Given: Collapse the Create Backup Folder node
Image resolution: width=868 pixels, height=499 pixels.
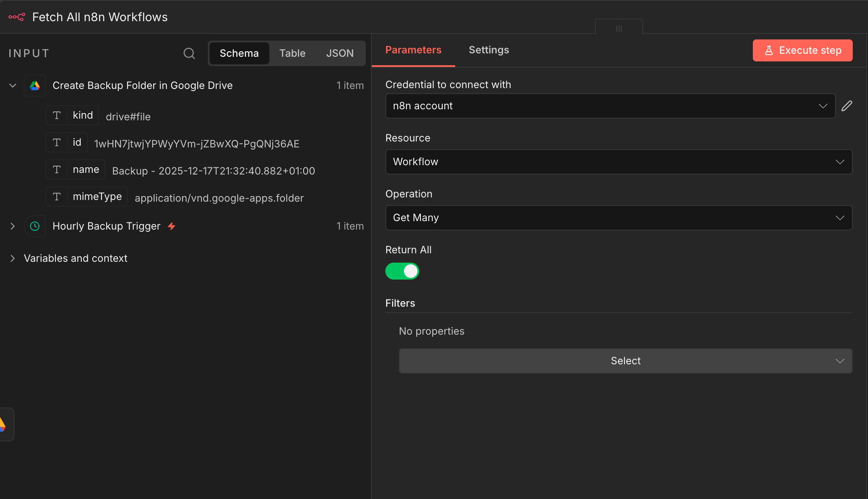Looking at the screenshot, I should pos(13,86).
